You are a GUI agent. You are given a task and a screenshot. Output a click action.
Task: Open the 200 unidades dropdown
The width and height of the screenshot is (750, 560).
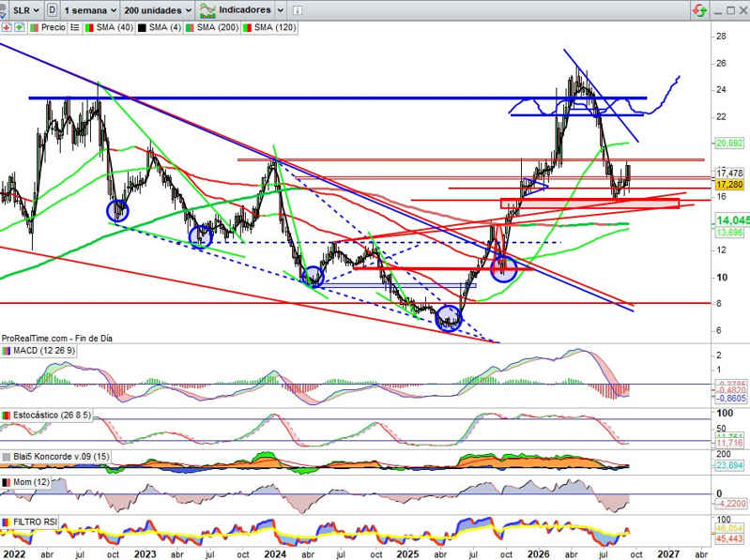click(158, 10)
